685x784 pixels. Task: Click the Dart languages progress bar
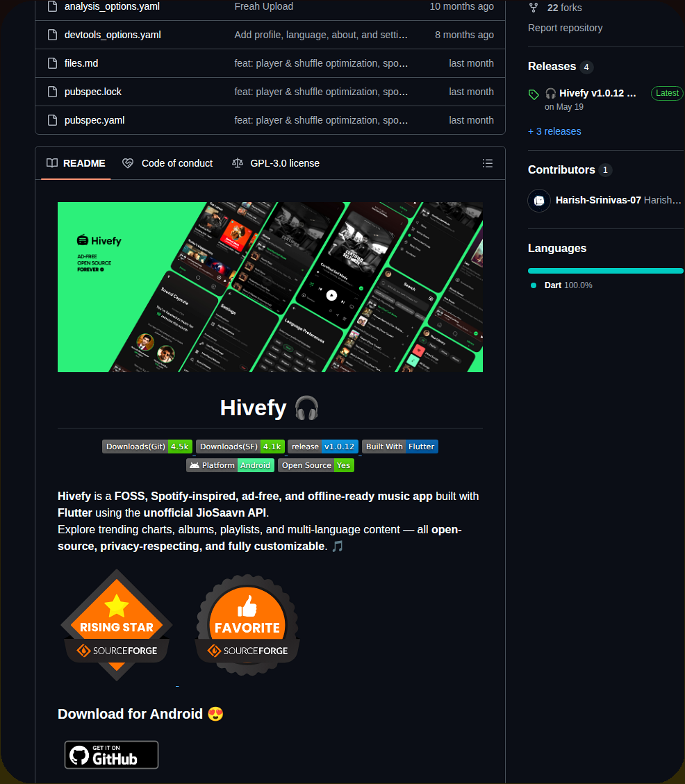[x=605, y=271]
